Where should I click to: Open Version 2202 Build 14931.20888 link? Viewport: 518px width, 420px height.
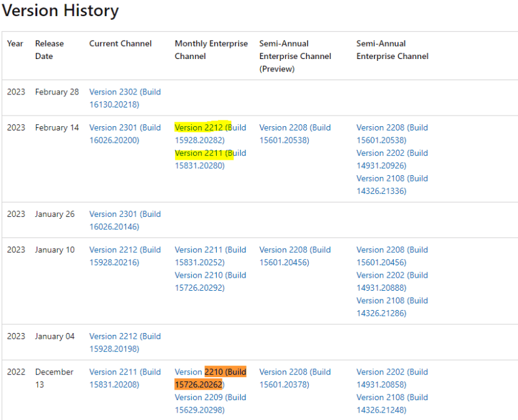392,281
